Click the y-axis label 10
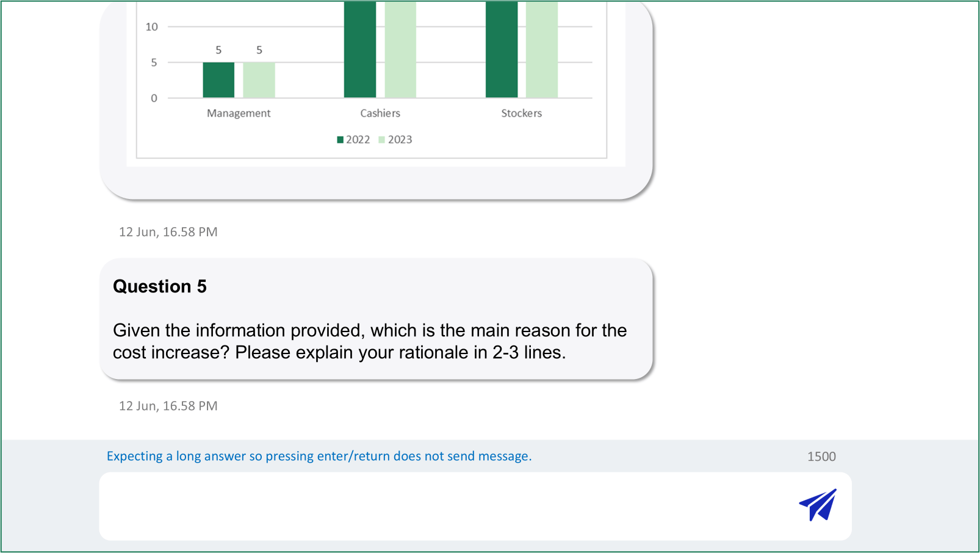 tap(152, 27)
